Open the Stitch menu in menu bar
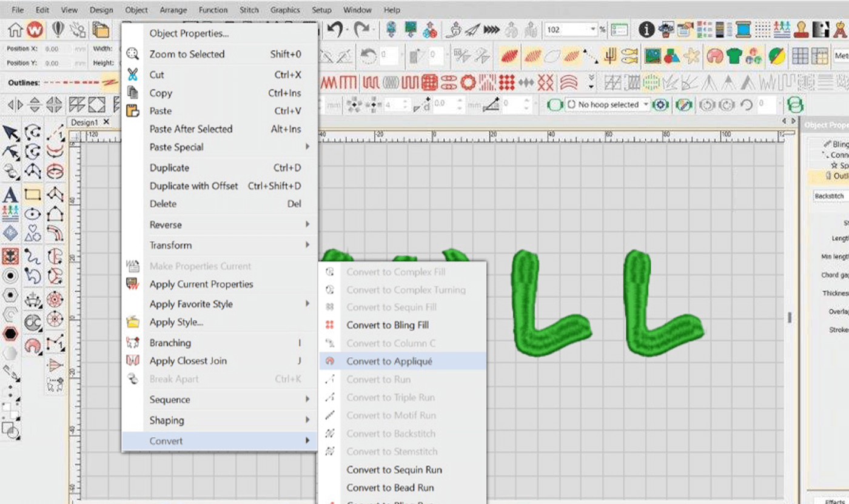The image size is (849, 504). pyautogui.click(x=249, y=10)
